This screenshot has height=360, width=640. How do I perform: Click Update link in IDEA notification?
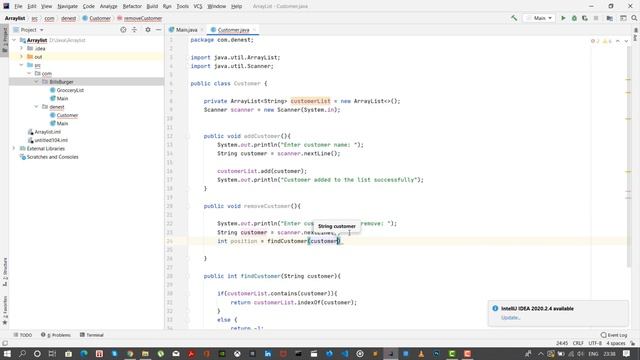pos(510,318)
